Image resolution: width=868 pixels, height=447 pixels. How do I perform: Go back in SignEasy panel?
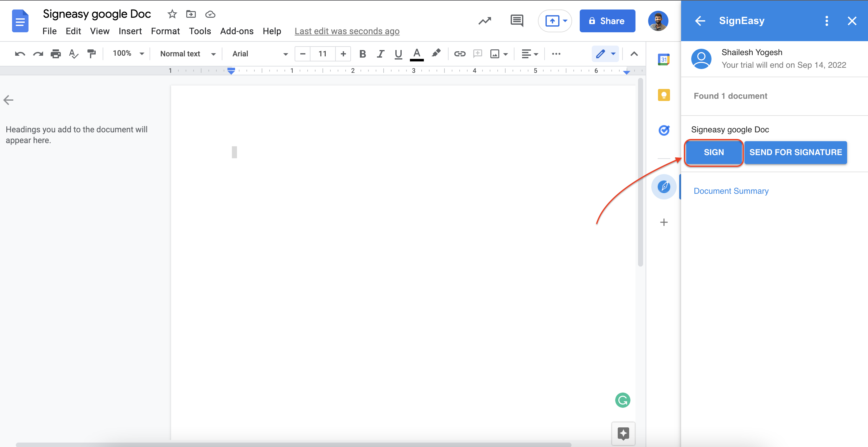coord(700,21)
